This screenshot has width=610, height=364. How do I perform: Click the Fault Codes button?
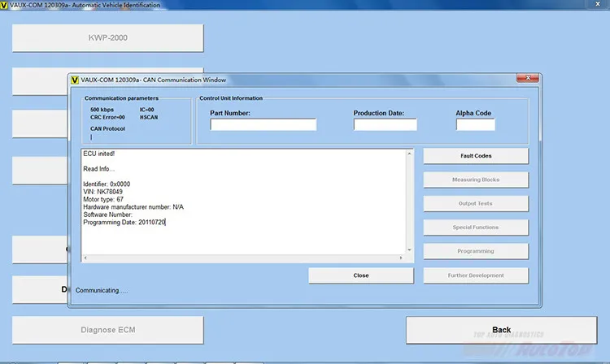coord(476,156)
